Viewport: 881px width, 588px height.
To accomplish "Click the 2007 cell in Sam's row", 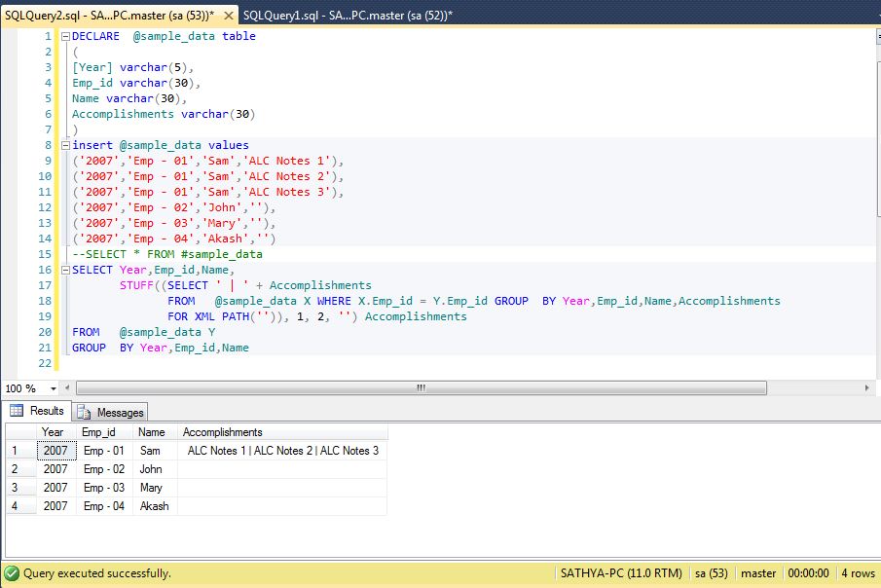I will click(x=56, y=451).
